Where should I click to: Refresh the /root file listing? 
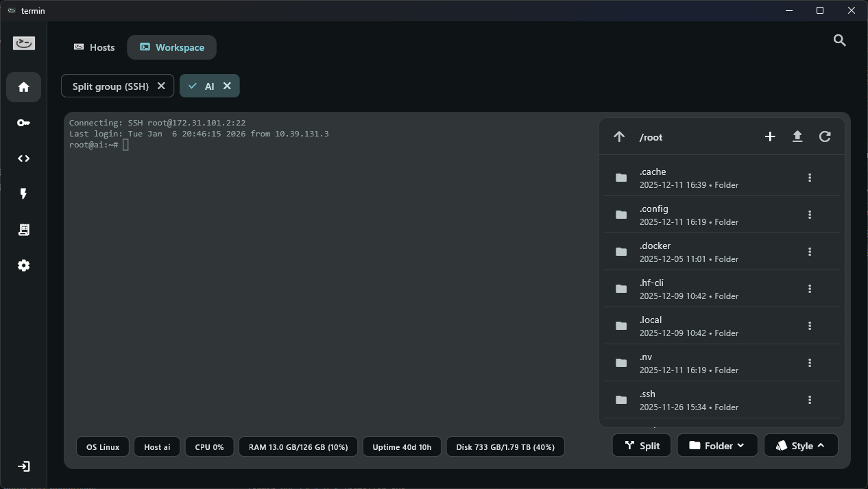click(x=825, y=136)
